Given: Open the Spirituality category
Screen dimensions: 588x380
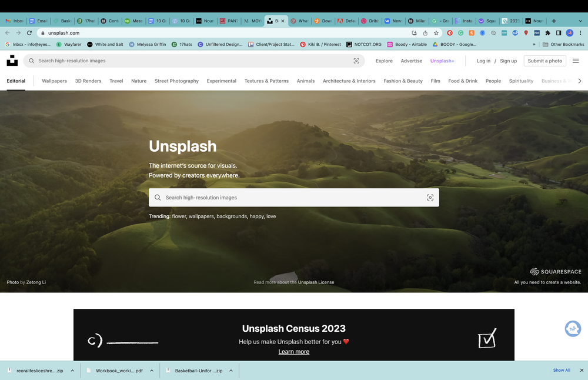Looking at the screenshot, I should (x=521, y=81).
